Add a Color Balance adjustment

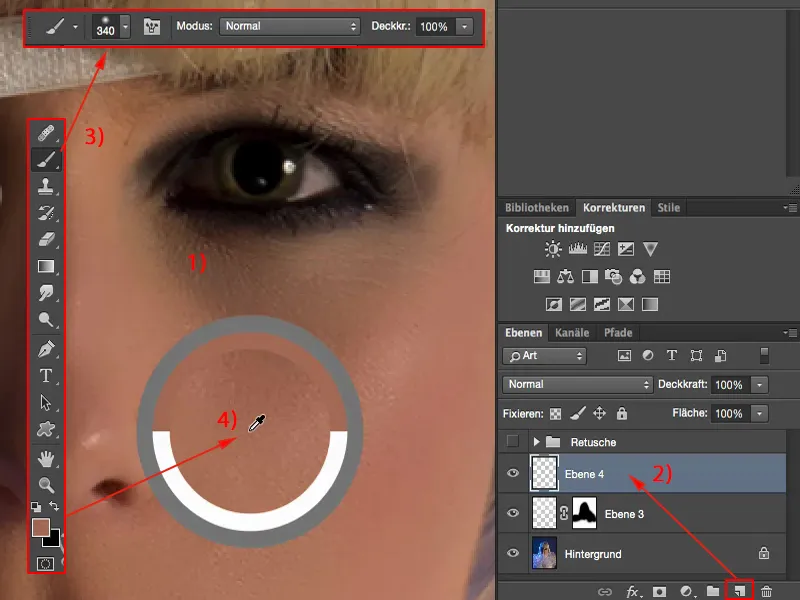[565, 277]
